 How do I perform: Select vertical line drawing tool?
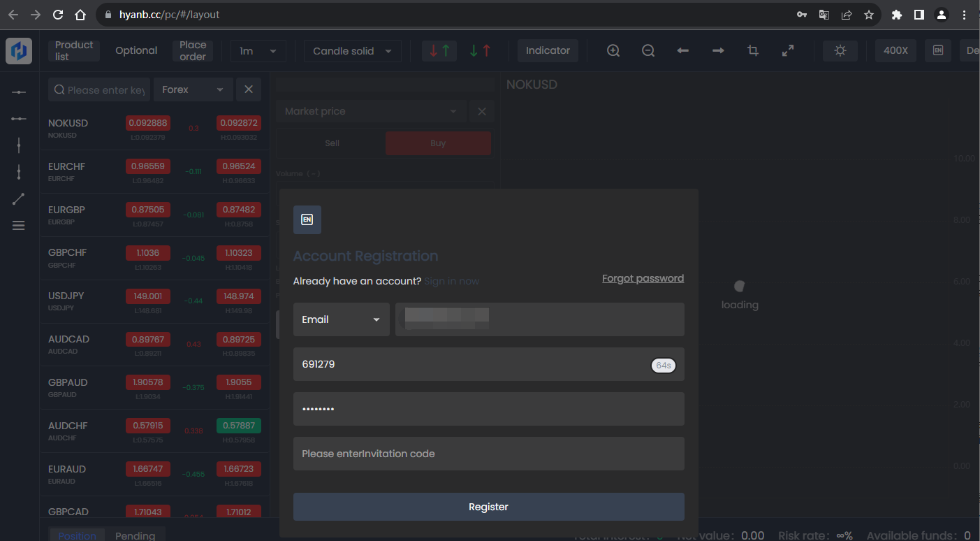coord(19,145)
